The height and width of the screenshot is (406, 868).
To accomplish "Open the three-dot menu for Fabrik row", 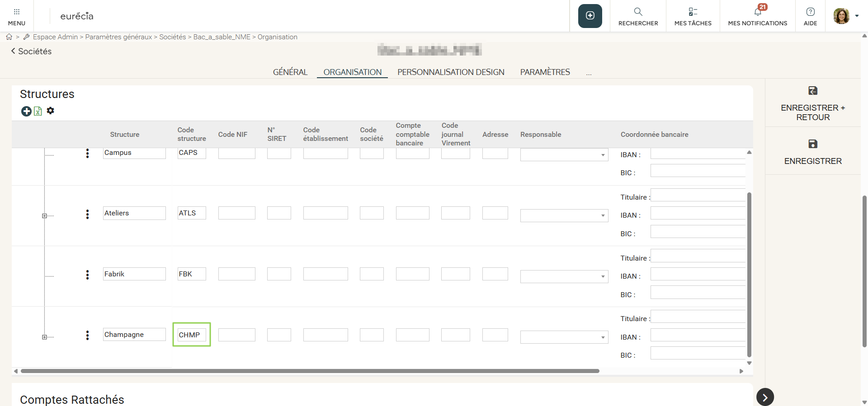I will point(87,275).
